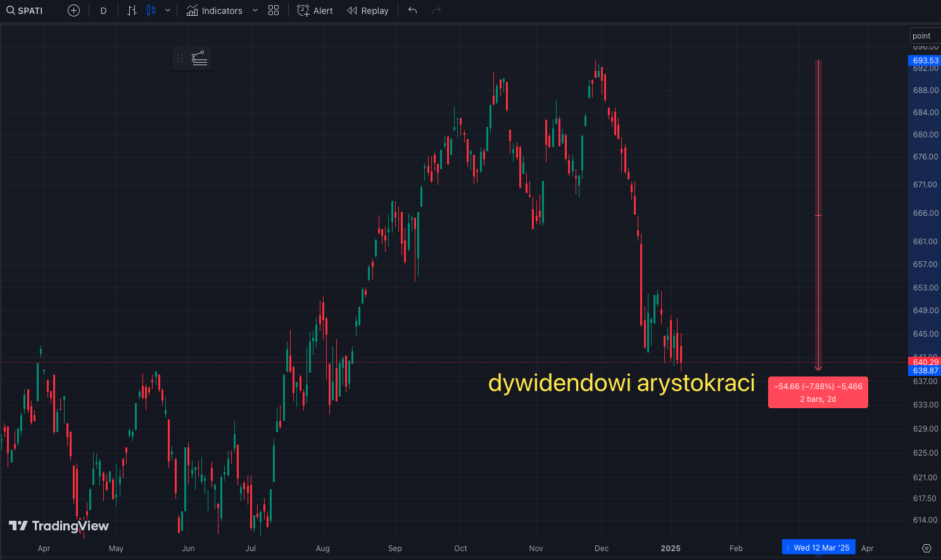Open the drawing tools line icon in floating toolbar
The height and width of the screenshot is (560, 941).
click(199, 59)
